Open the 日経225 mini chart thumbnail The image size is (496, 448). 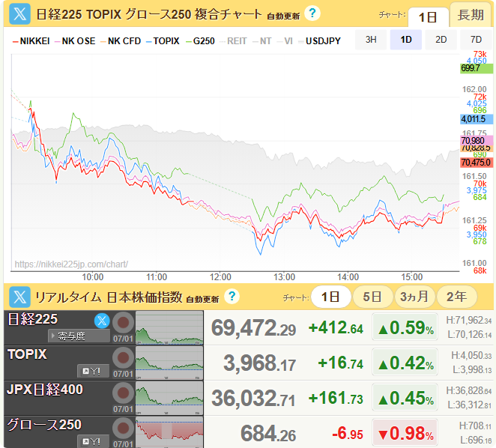(x=169, y=328)
